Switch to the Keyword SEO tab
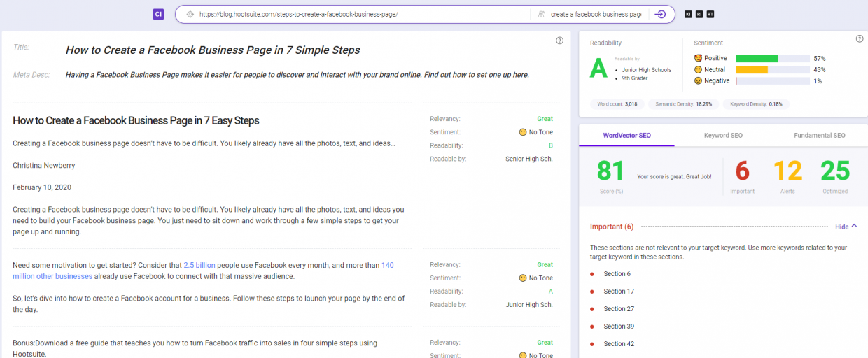The width and height of the screenshot is (868, 358). point(723,135)
